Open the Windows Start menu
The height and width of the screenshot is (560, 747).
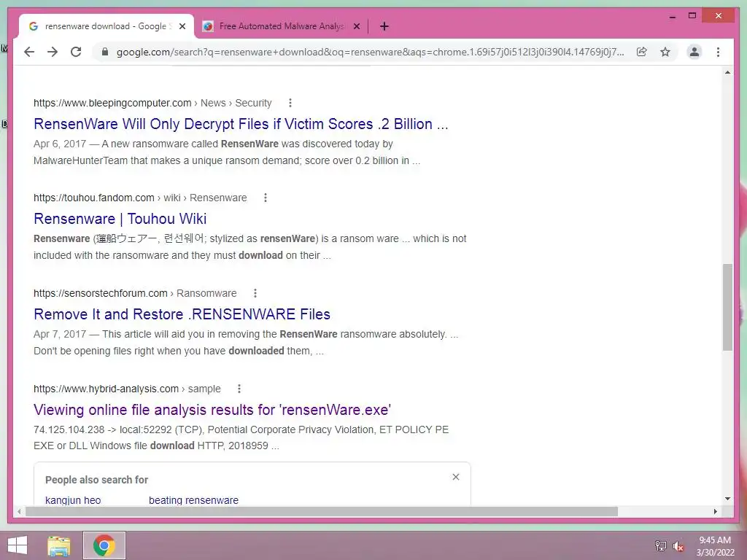[18, 545]
